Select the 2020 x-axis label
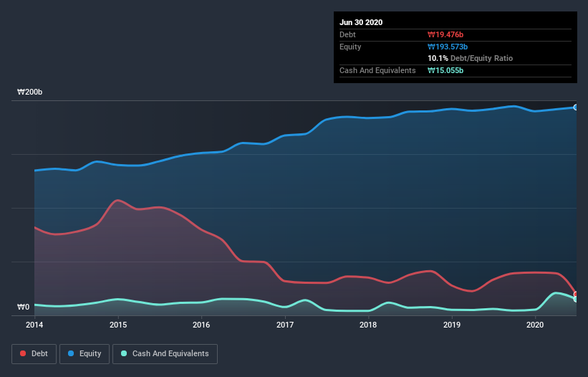Image resolution: width=588 pixels, height=377 pixels. [535, 325]
